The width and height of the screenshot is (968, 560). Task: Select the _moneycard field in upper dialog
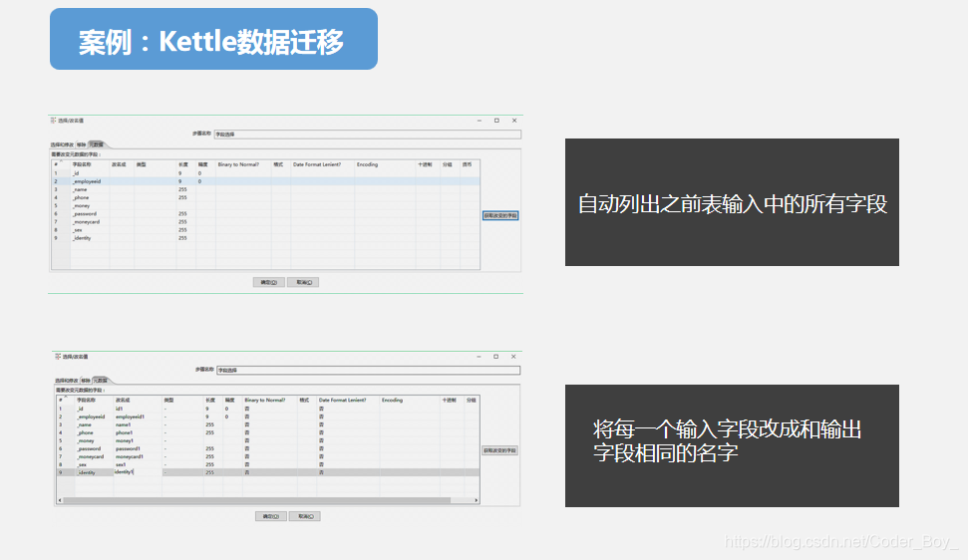(86, 221)
